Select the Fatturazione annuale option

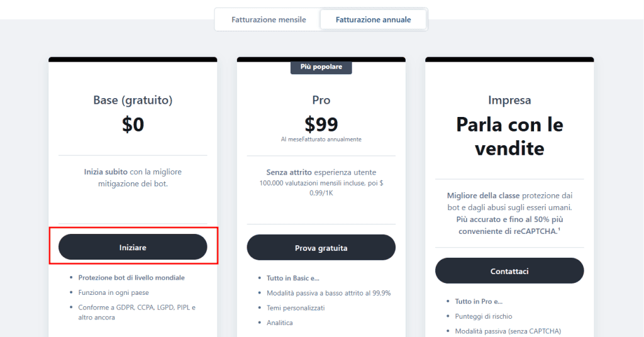[373, 19]
